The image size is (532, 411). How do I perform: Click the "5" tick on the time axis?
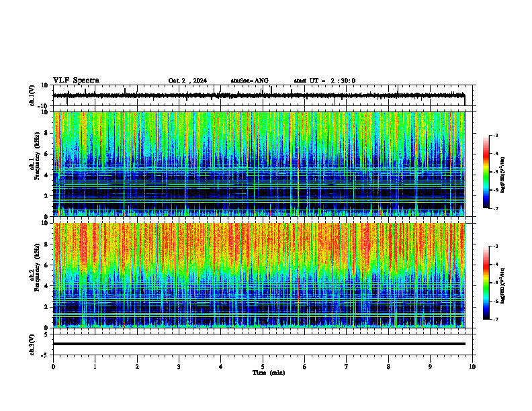coord(263,367)
